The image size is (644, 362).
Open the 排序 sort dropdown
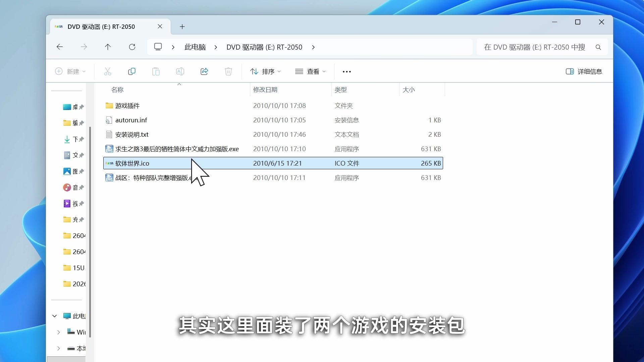coord(265,71)
